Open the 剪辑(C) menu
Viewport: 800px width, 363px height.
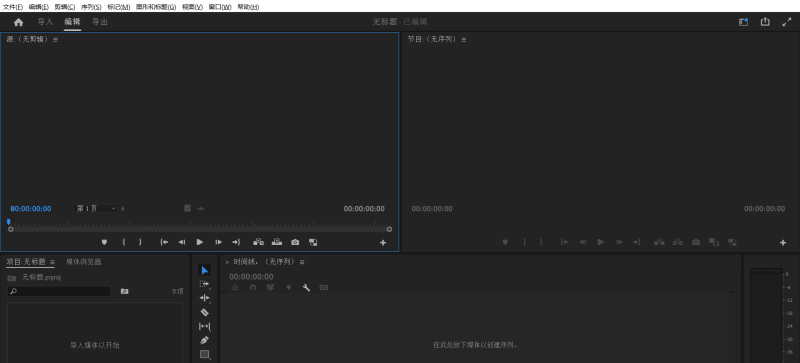[x=64, y=7]
